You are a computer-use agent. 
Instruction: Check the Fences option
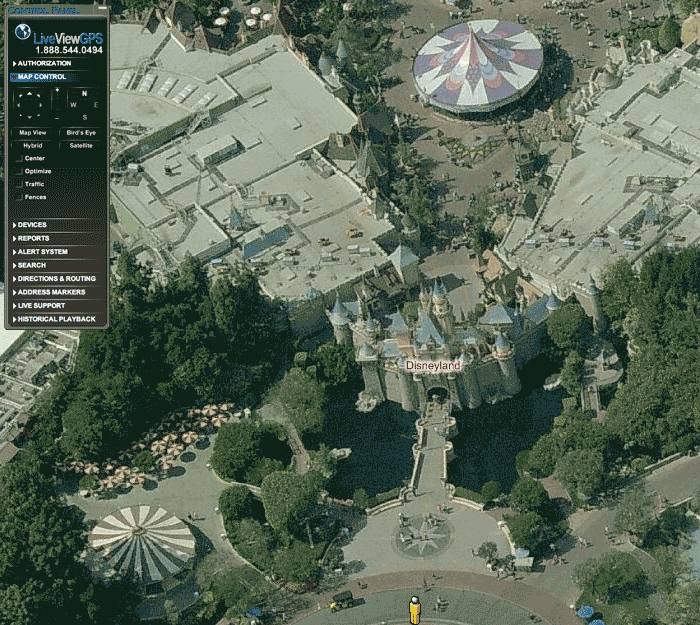click(19, 197)
